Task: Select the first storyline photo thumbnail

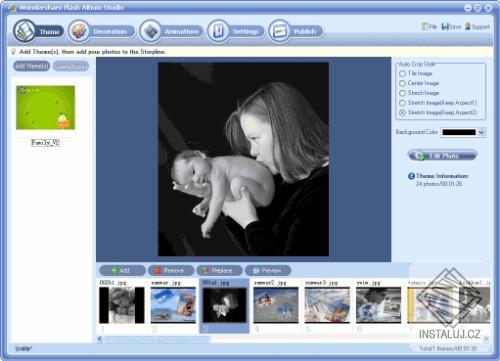Action: (x=122, y=305)
